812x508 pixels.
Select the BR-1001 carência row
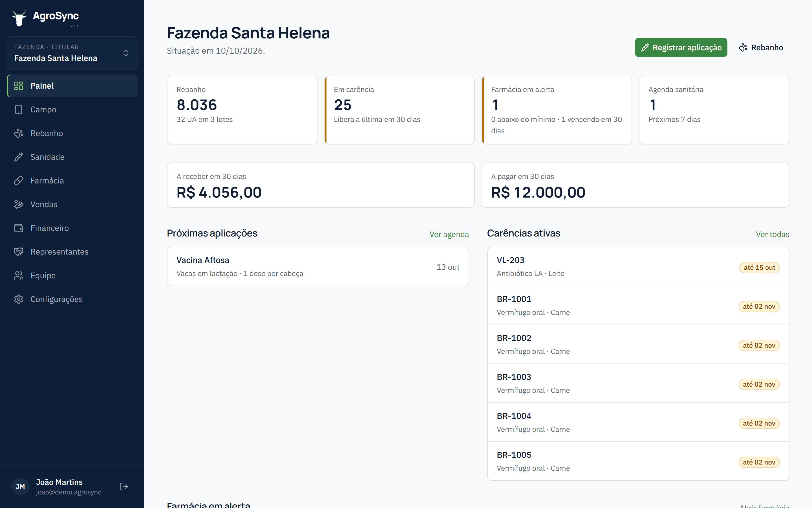pyautogui.click(x=638, y=305)
